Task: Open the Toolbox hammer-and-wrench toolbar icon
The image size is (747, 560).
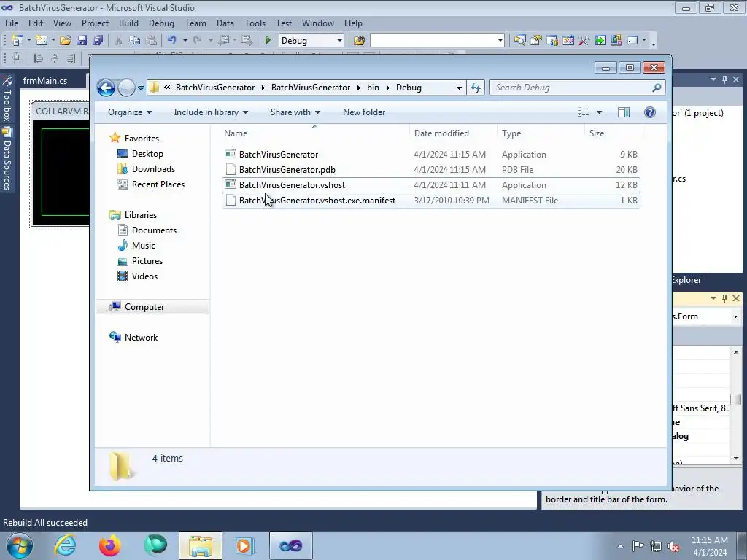Action: point(584,41)
